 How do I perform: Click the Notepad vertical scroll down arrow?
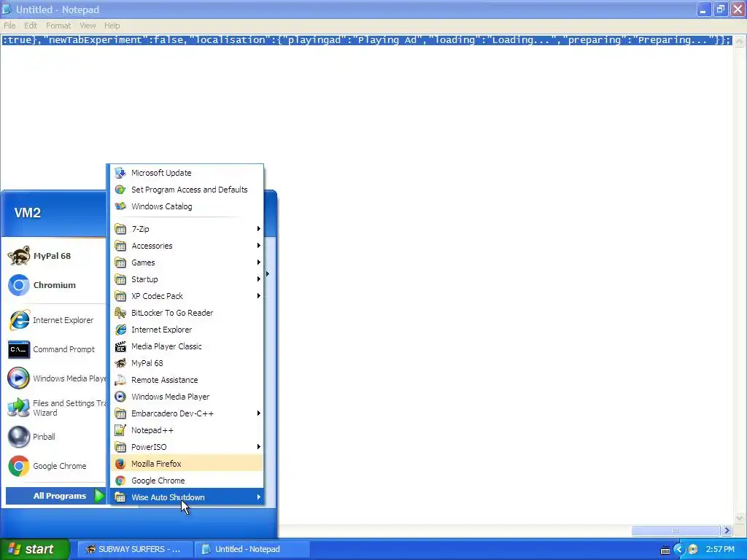tap(740, 518)
